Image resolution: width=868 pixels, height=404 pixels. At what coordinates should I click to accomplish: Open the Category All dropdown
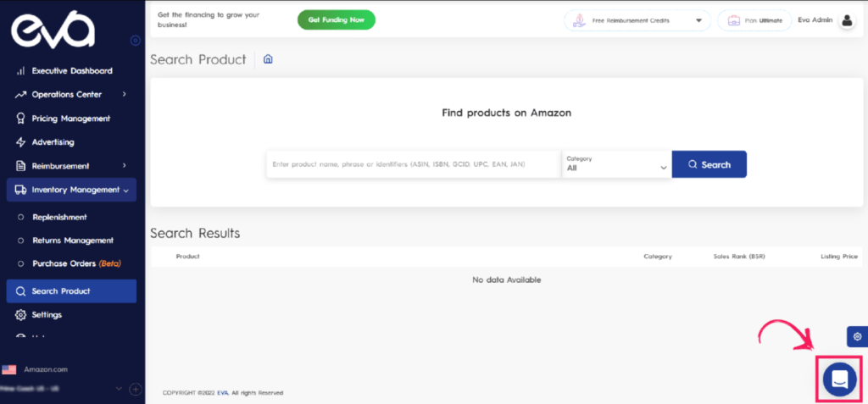tap(617, 164)
